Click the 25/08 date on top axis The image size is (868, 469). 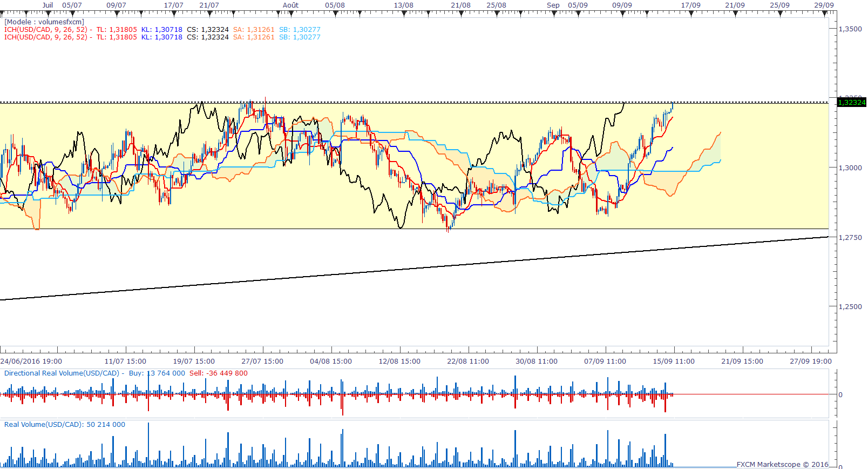(496, 5)
